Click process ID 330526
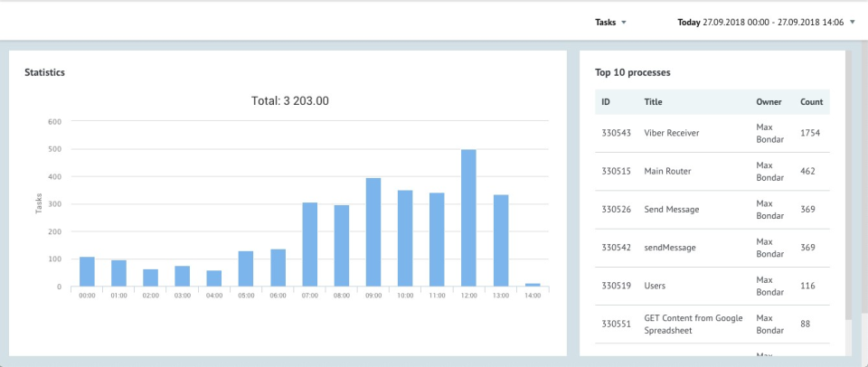868x367 pixels. click(616, 209)
